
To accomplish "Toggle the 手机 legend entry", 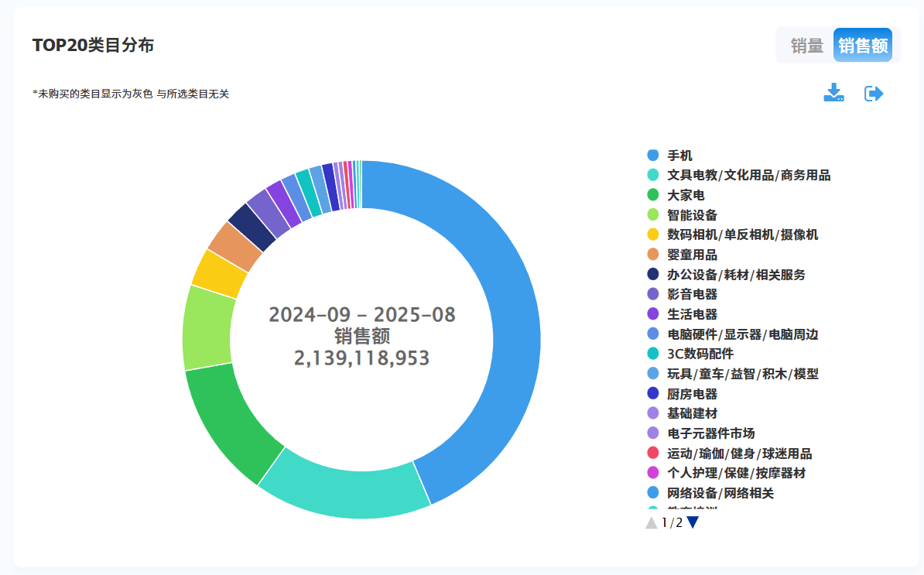I will 669,156.
